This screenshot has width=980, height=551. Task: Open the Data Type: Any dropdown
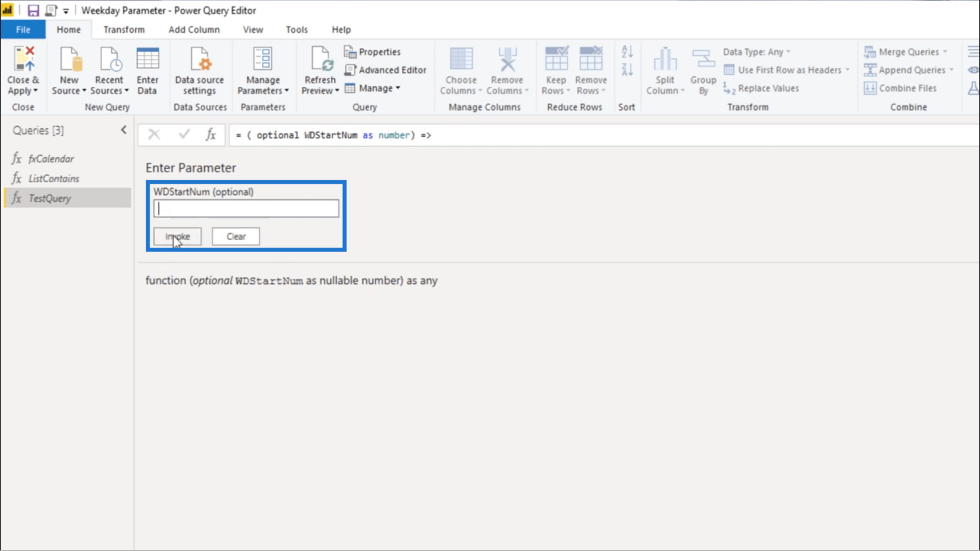pyautogui.click(x=757, y=52)
